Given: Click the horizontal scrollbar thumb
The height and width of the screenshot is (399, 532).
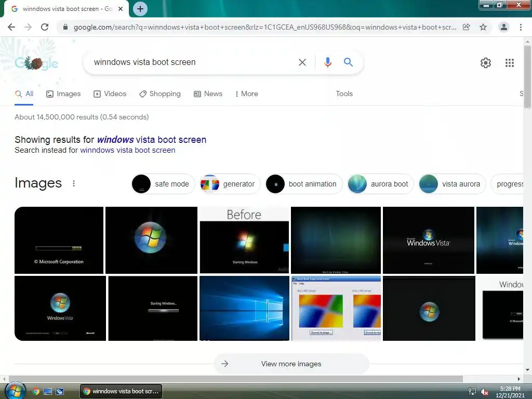Looking at the screenshot, I should click(x=236, y=379).
